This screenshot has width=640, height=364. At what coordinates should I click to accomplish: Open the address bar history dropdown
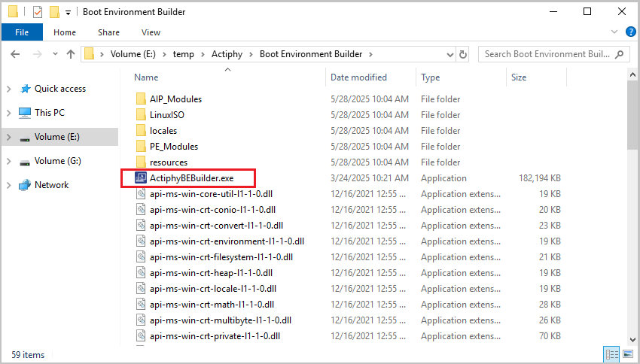[x=450, y=54]
